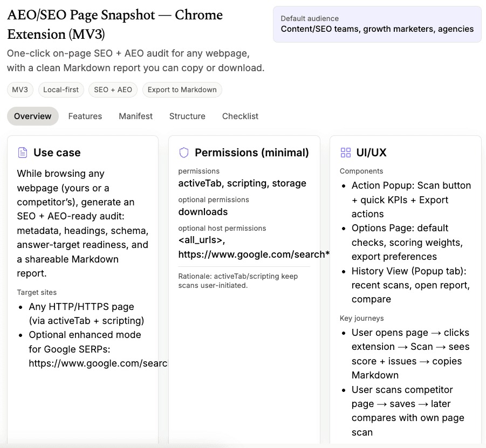Image resolution: width=486 pixels, height=448 pixels.
Task: Click the Action Popup bullet item
Action: point(412,200)
